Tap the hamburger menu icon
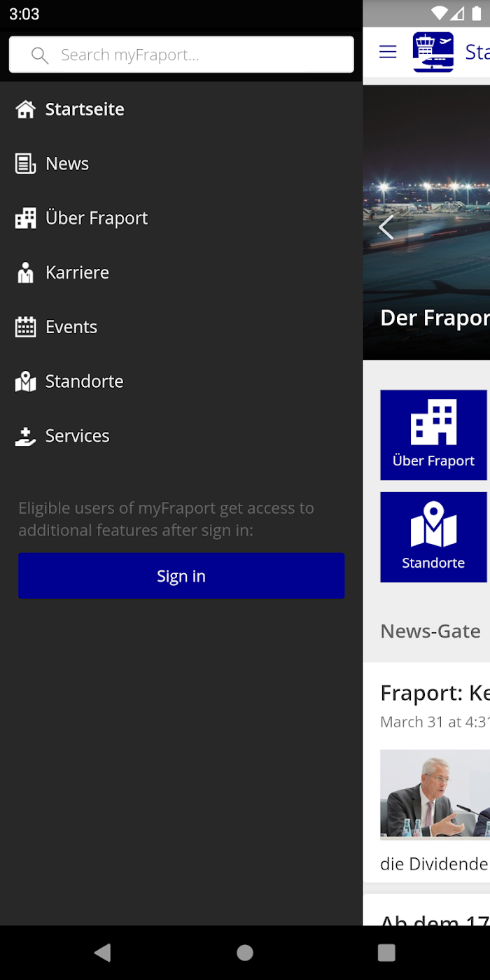 388,52
